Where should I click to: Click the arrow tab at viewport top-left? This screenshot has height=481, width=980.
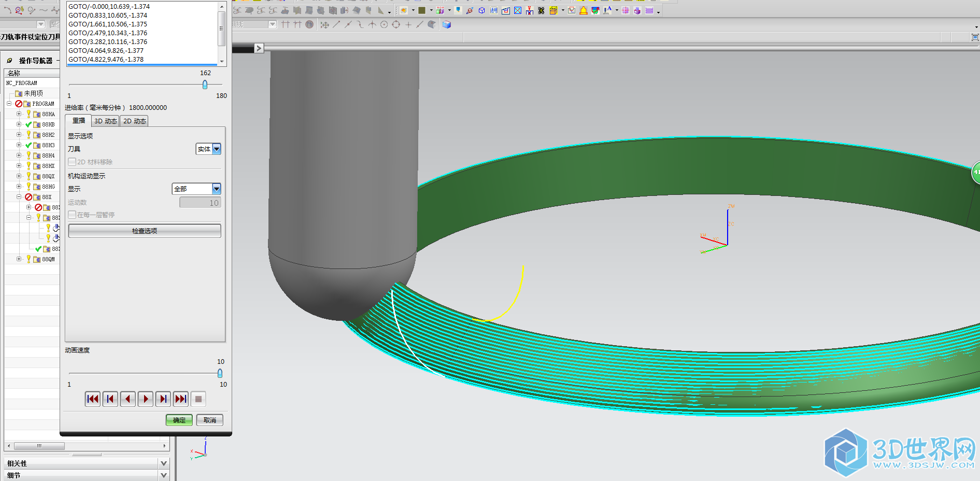click(259, 48)
